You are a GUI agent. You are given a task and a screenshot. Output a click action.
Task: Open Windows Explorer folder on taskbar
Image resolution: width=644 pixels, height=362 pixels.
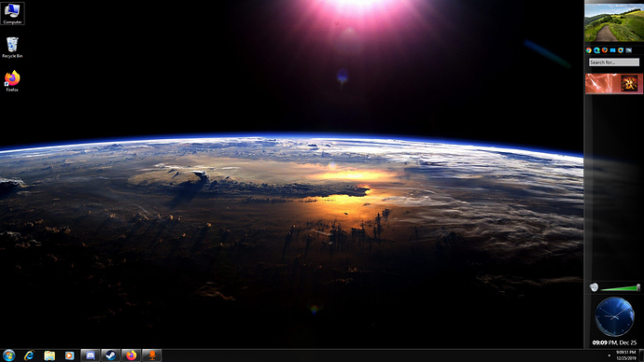click(49, 355)
